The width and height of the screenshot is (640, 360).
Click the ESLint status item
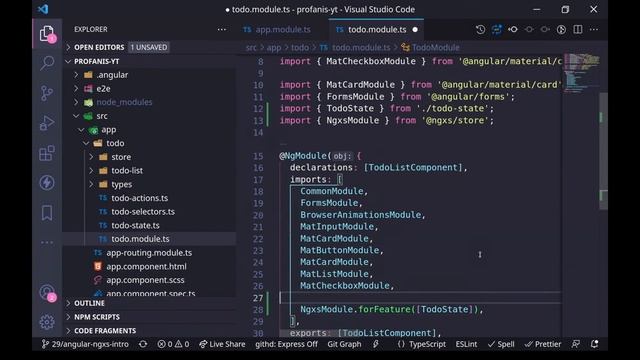point(466,344)
